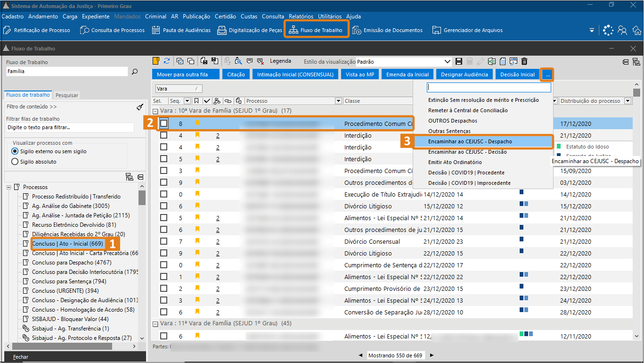Click the Vista ao MP button

tap(360, 74)
